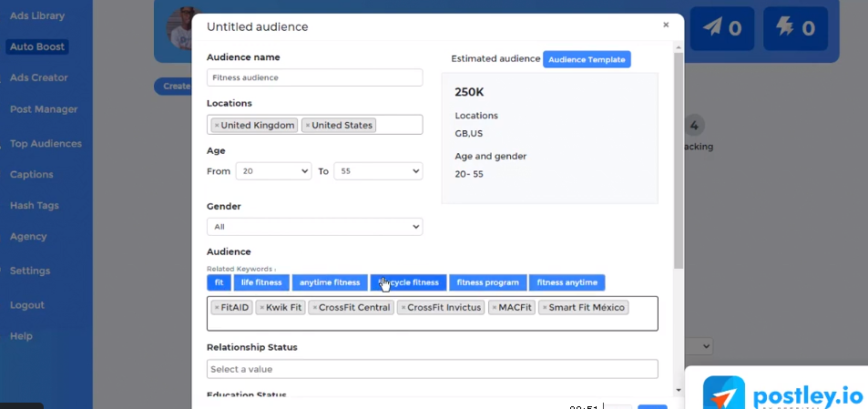
Task: Open Auto Boost in sidebar
Action: 37,47
